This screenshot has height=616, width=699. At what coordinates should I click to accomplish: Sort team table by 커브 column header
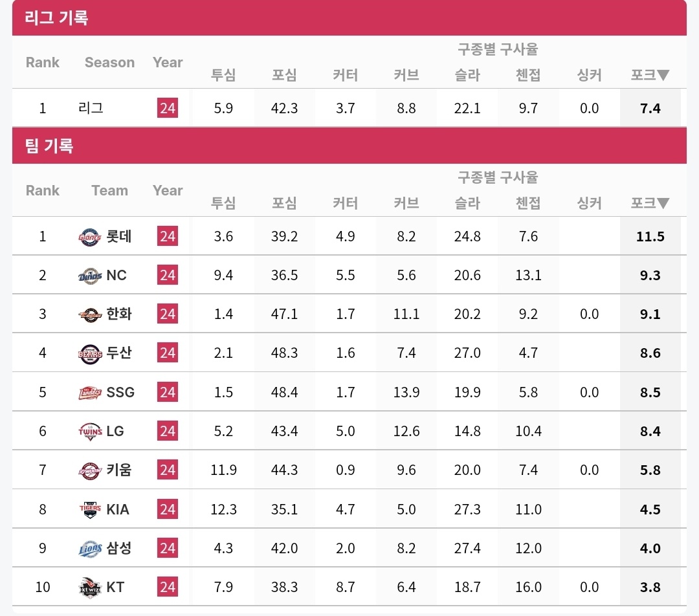[406, 203]
